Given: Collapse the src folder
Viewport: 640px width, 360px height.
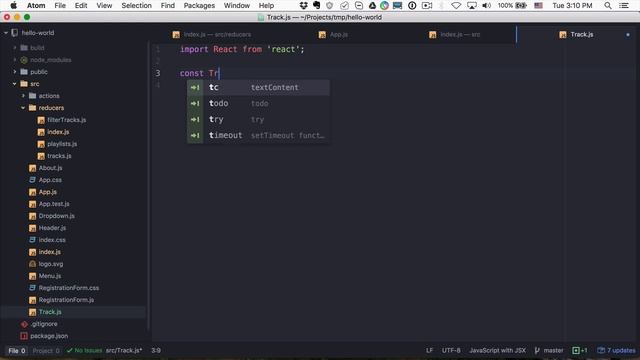Looking at the screenshot, I should pyautogui.click(x=15, y=84).
